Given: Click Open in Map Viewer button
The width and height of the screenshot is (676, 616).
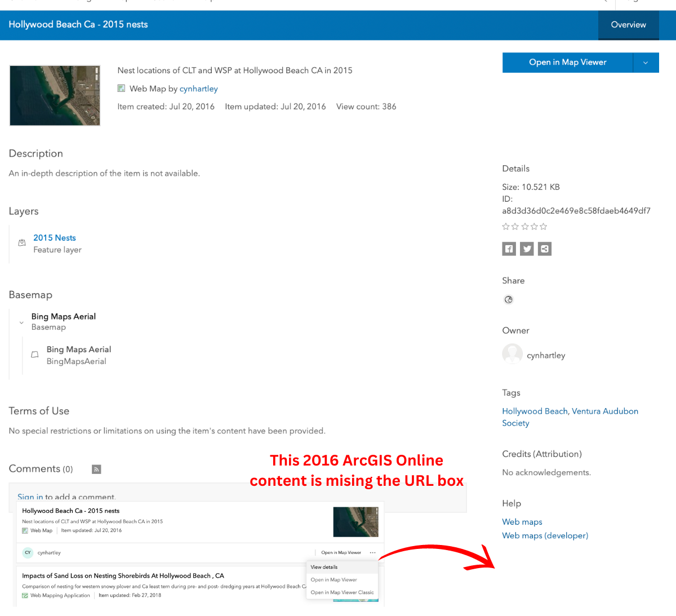Looking at the screenshot, I should click(x=567, y=63).
